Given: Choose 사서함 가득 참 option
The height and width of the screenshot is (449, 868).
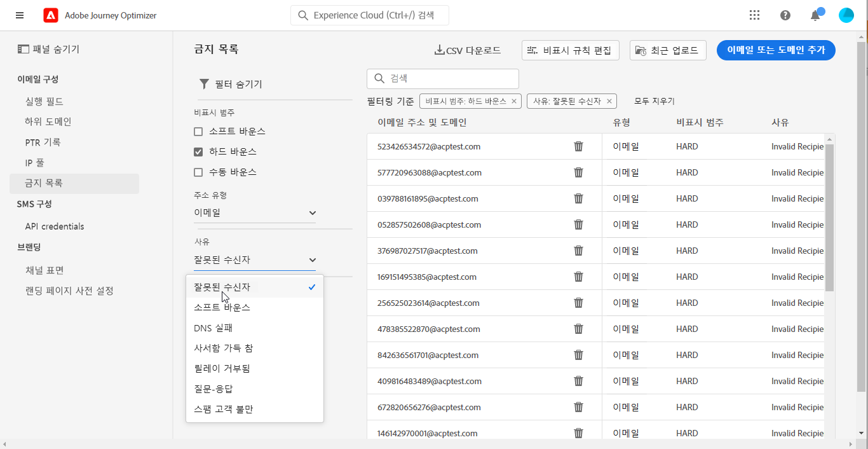Looking at the screenshot, I should [255, 349].
